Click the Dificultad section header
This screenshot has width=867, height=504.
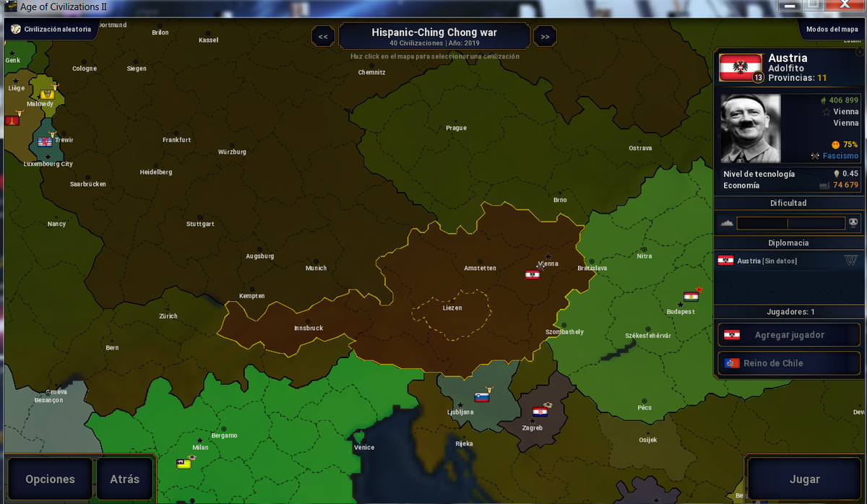789,203
